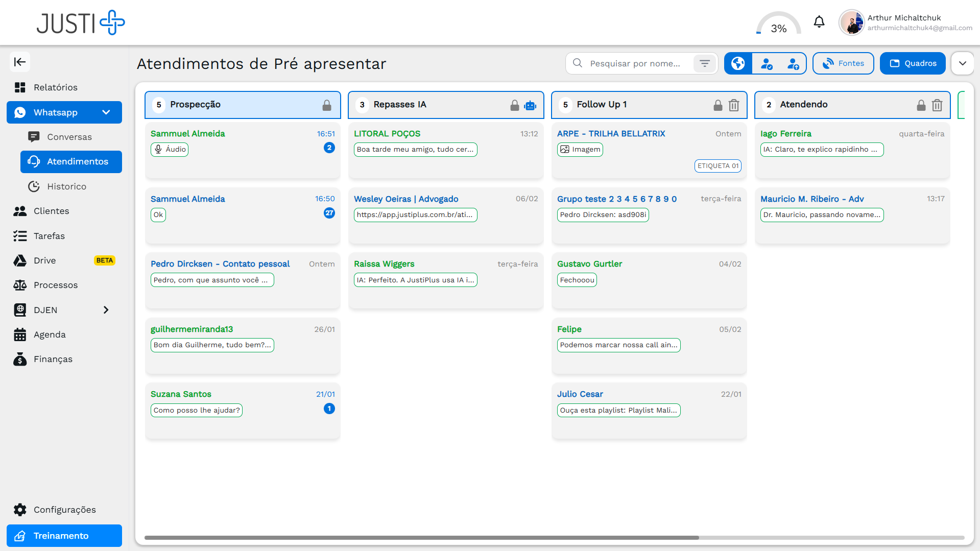Click the robot icon on Repasses IA
The image size is (980, 551).
tap(530, 105)
